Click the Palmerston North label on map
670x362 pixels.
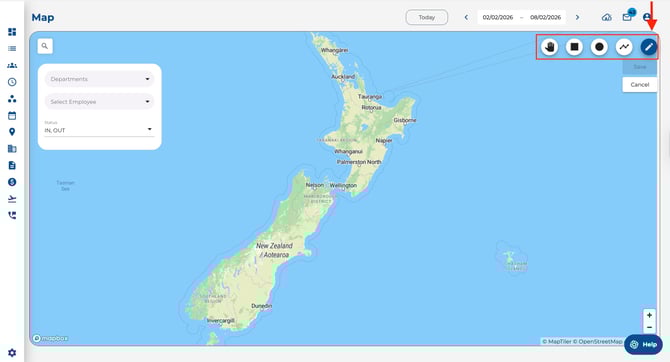(359, 162)
